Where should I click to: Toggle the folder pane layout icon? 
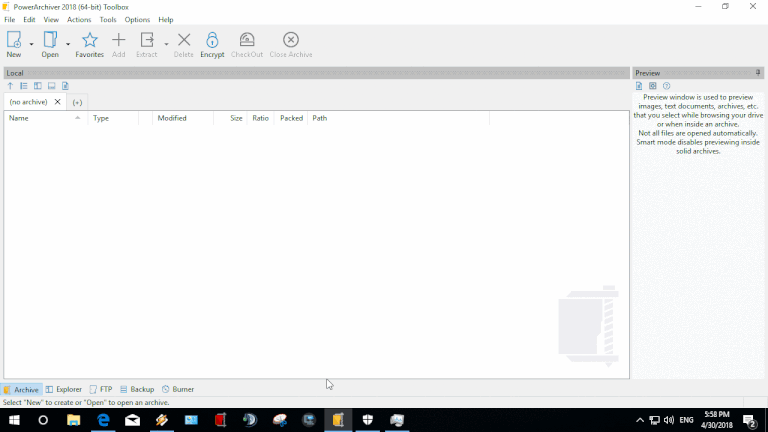(38, 86)
